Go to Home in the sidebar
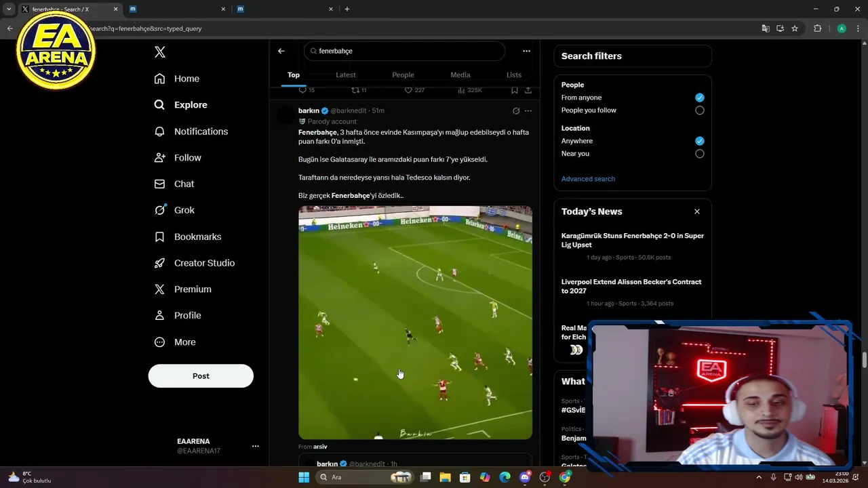Screen dimensions: 868x488 (176, 79)
